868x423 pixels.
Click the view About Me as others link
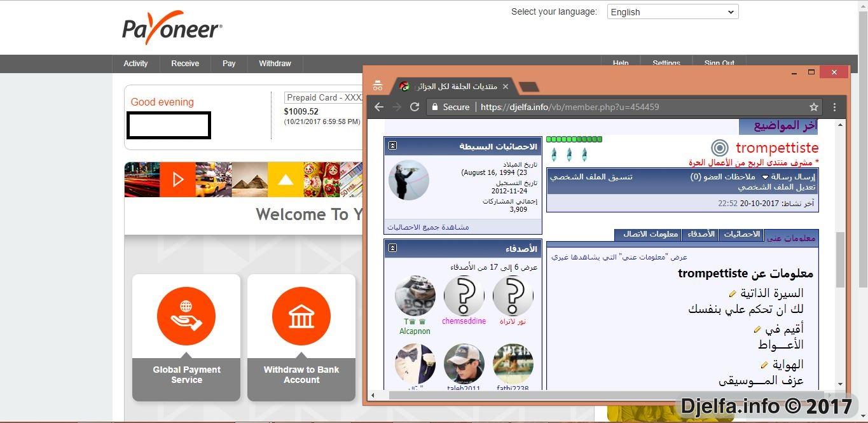tap(619, 257)
